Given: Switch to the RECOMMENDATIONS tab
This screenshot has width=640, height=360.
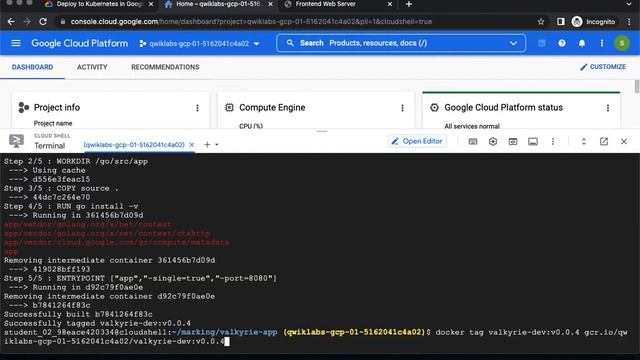Looking at the screenshot, I should click(165, 67).
